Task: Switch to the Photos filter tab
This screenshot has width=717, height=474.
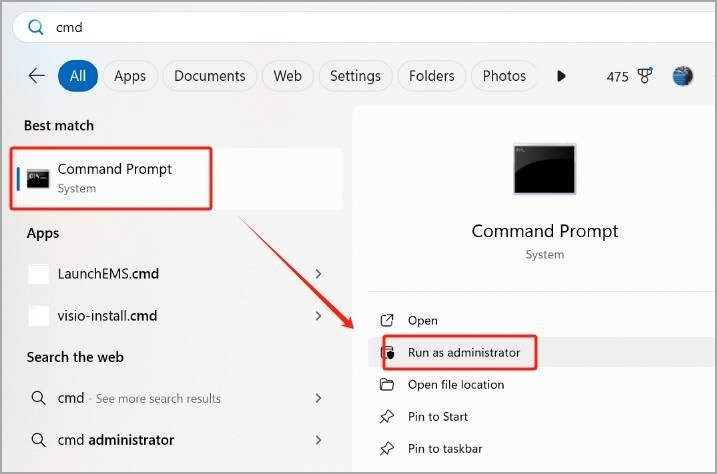Action: (504, 76)
